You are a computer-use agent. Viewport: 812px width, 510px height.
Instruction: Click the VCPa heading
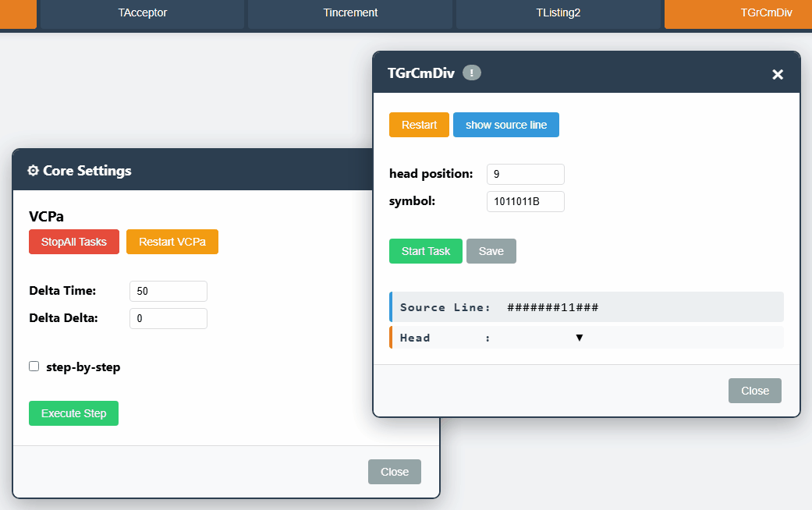(47, 217)
